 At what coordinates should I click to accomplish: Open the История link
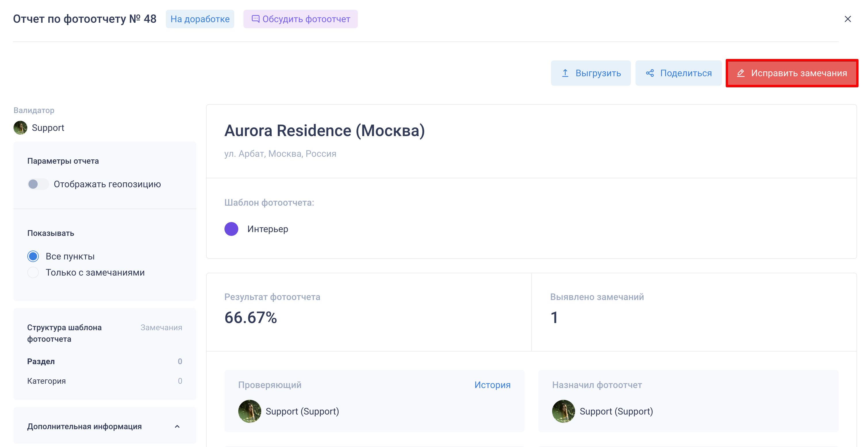pyautogui.click(x=492, y=385)
